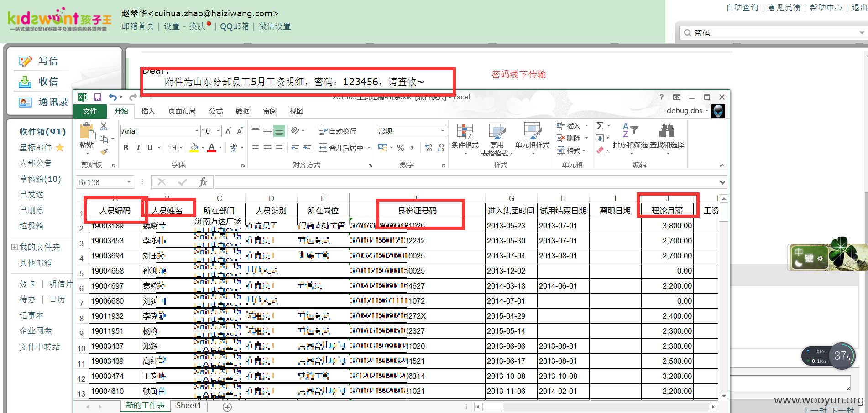This screenshot has height=413, width=868.
Task: Click the increase indent icon
Action: pos(307,148)
